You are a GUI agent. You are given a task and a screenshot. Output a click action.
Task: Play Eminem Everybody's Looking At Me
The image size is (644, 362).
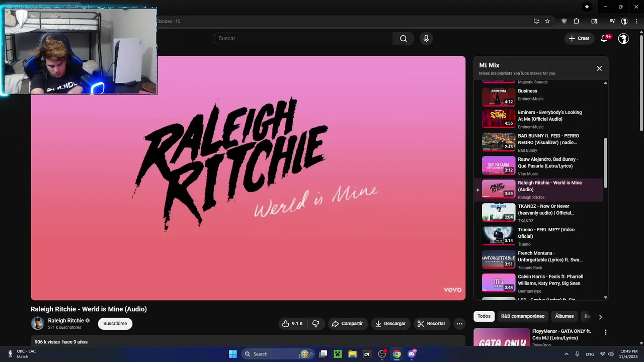point(539,119)
